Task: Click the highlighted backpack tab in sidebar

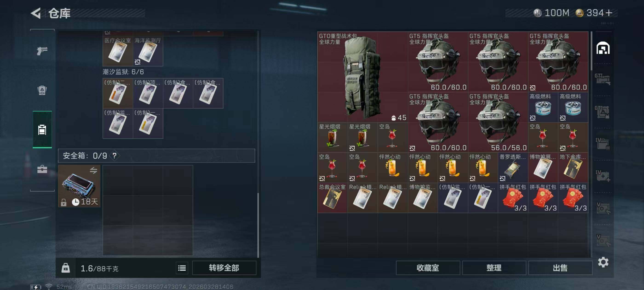Action: pos(42,130)
